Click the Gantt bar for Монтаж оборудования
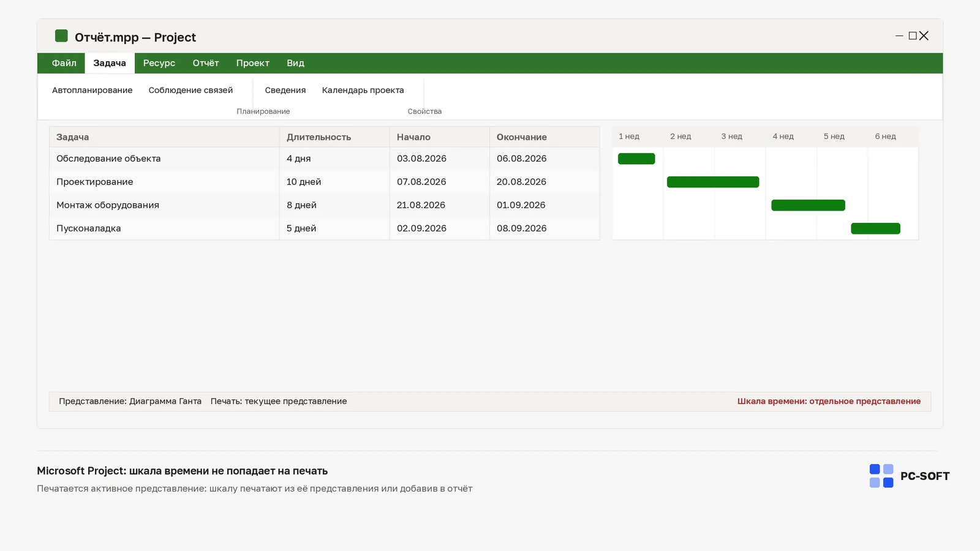 click(x=808, y=205)
